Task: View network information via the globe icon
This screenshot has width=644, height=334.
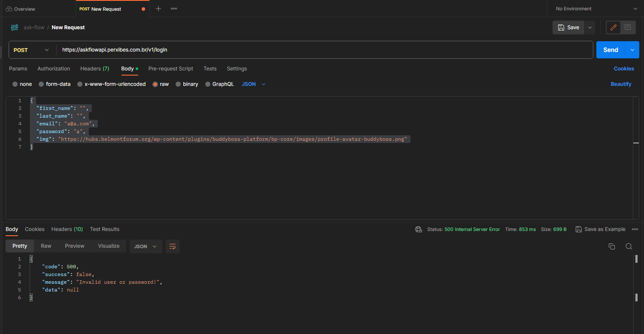Action: [419, 229]
